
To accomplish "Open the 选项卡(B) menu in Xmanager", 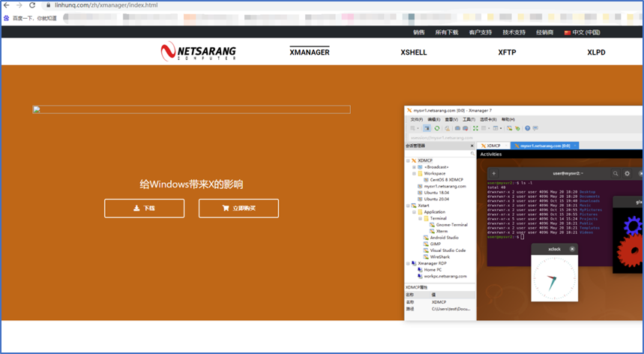I will click(488, 119).
